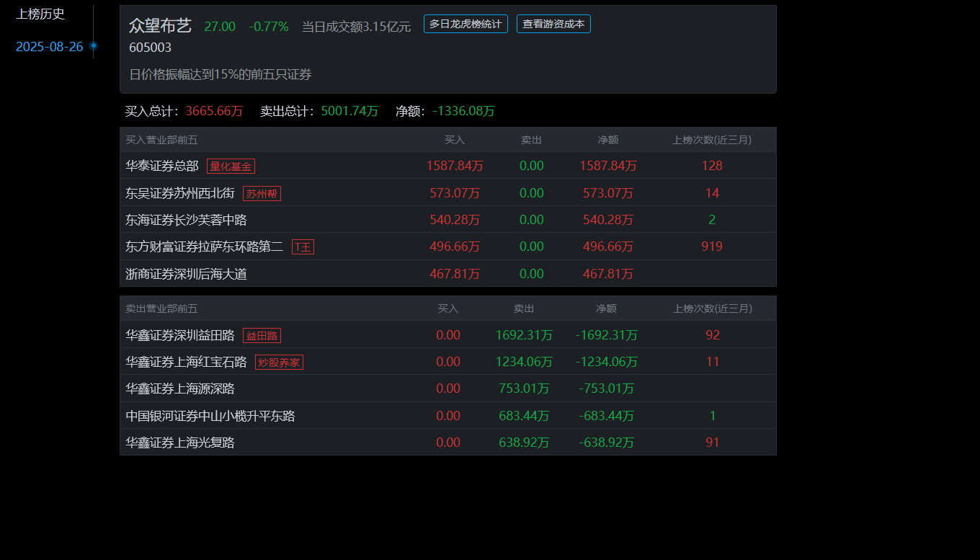Click the 益田路 tag

pos(262,336)
